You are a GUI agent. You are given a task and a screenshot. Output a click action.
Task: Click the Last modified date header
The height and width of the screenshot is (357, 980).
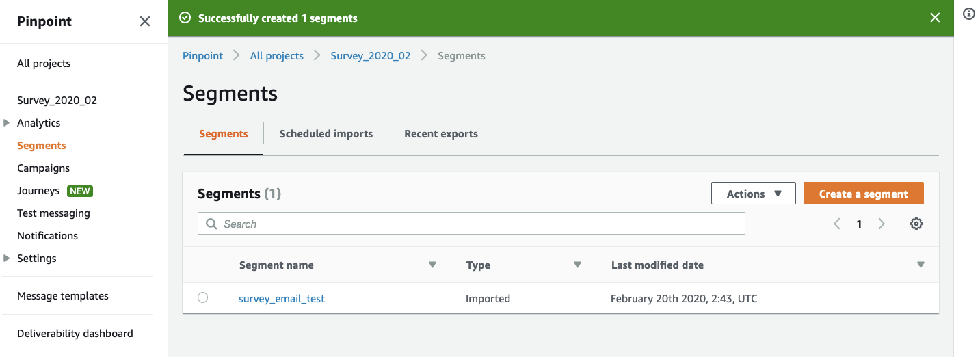657,265
